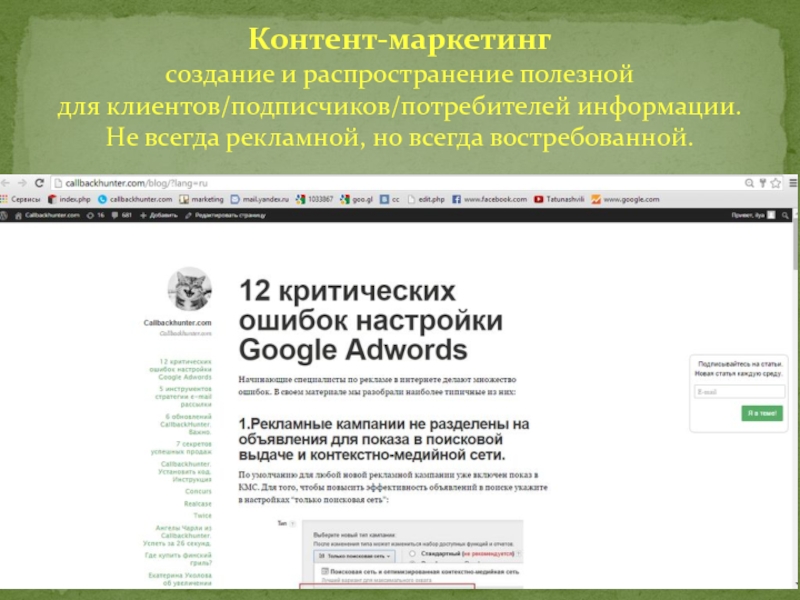Open sidebar link 5 инструментов стратегии e-mail

[x=184, y=396]
